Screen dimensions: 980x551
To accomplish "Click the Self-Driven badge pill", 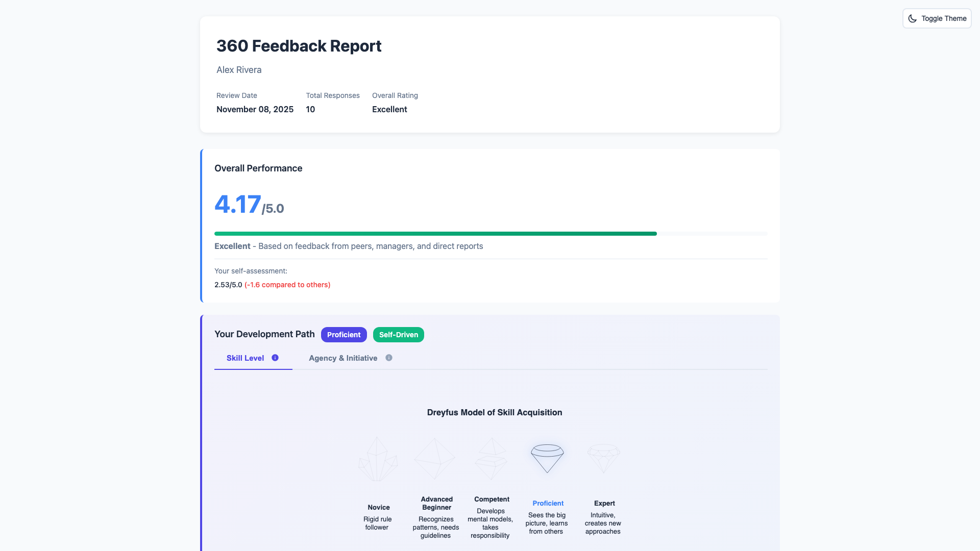I will point(398,335).
